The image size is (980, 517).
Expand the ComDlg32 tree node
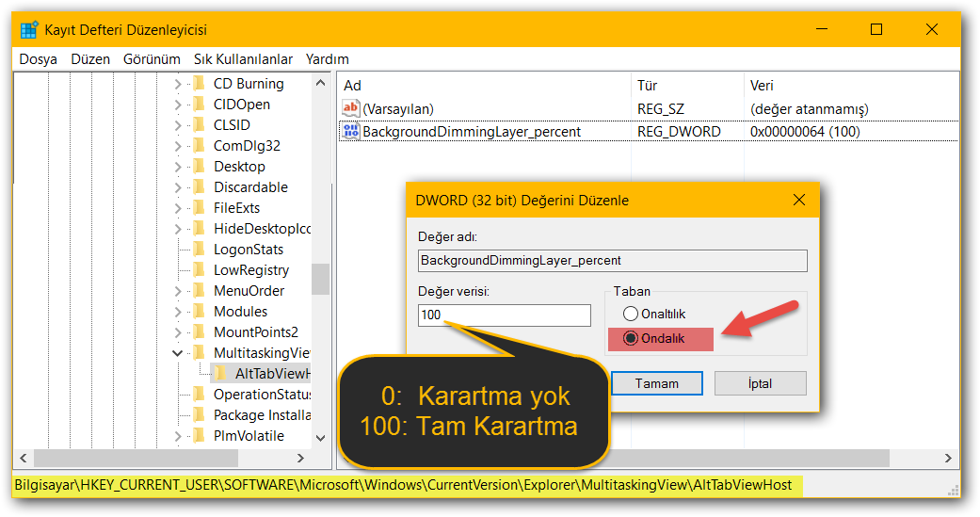(178, 146)
